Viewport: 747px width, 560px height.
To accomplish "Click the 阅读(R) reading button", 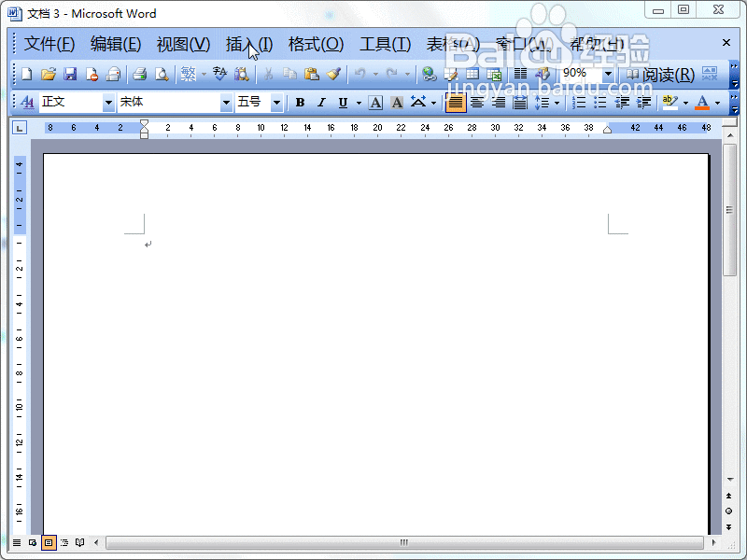I will click(x=660, y=75).
